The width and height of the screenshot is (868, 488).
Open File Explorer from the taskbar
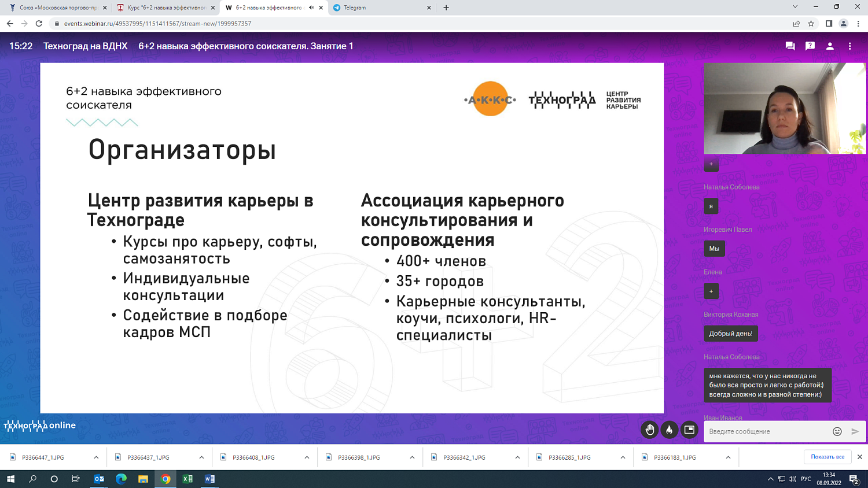143,479
